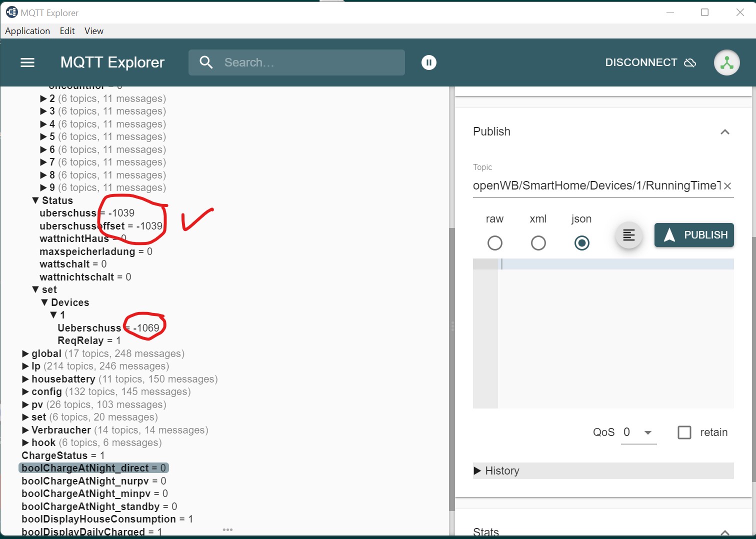Select the boolChargeAtNight_standby topic
The height and width of the screenshot is (539, 756).
[x=99, y=506]
